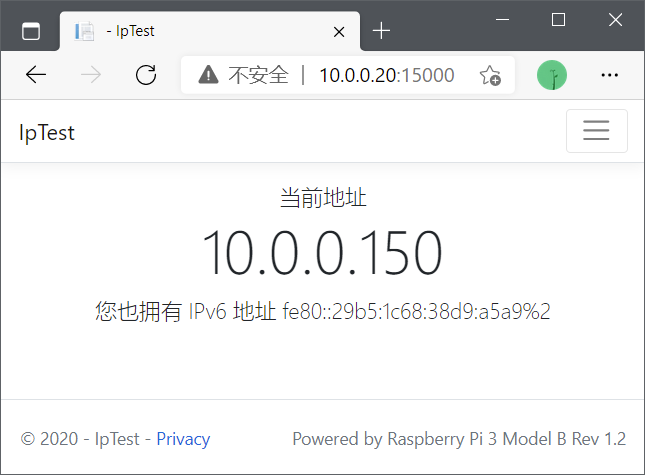Add this page to favorites
Viewport: 645px width, 475px height.
click(x=490, y=75)
